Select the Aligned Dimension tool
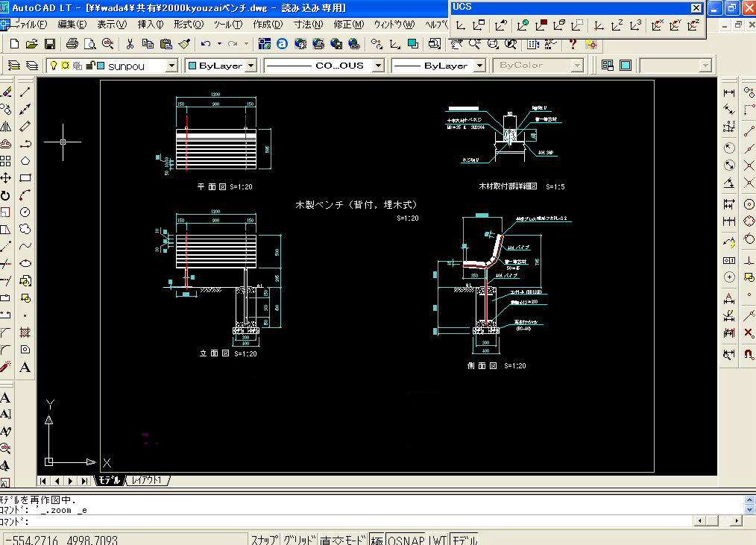 coord(729,110)
